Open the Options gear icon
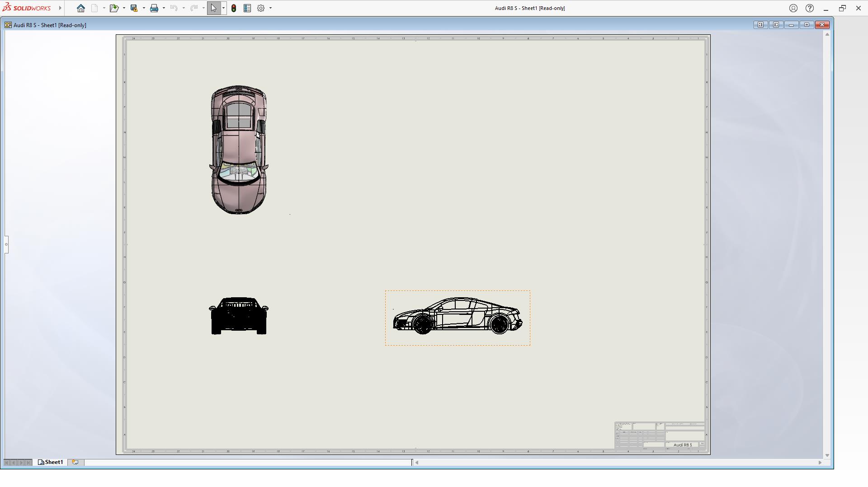 tap(261, 8)
